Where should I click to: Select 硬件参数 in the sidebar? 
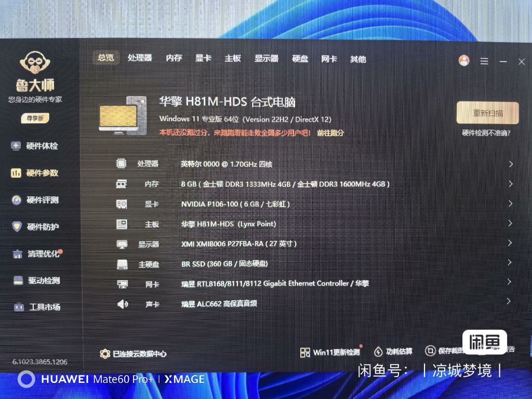(x=34, y=173)
